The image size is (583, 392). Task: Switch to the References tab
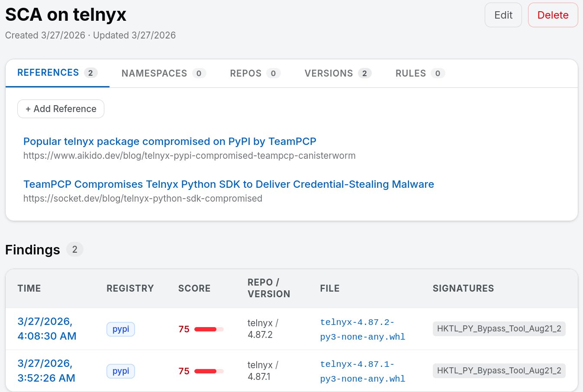pyautogui.click(x=57, y=73)
